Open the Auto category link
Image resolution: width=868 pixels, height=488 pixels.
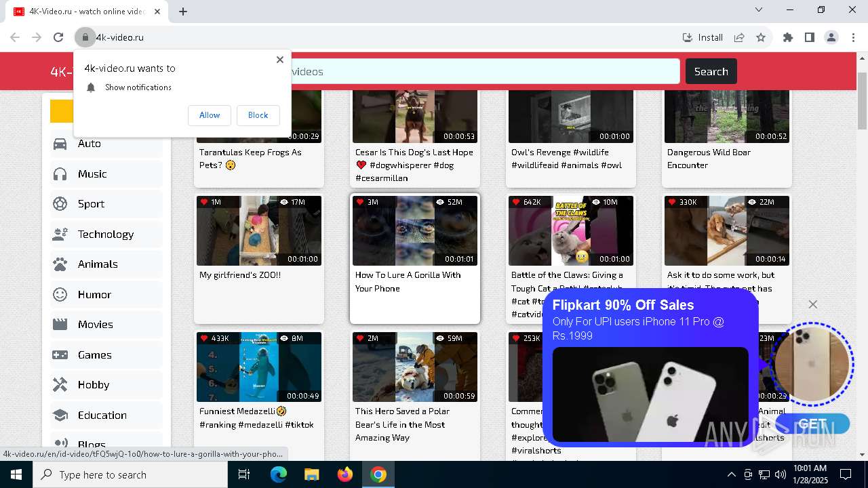(89, 144)
